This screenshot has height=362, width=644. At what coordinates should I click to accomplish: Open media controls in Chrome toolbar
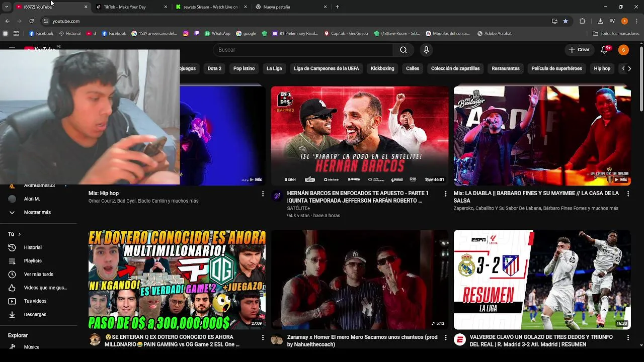612,21
